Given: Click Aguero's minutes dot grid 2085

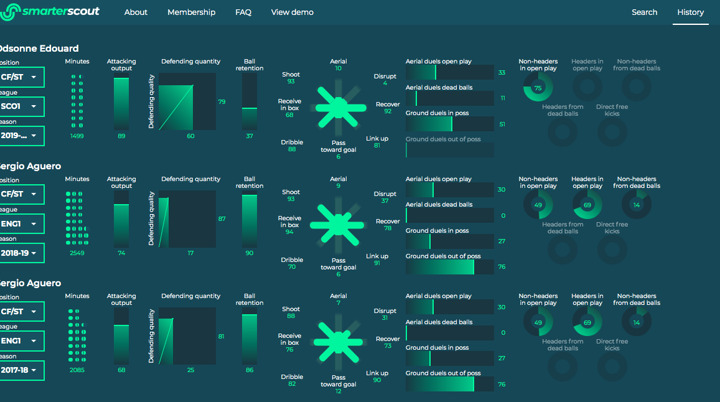Looking at the screenshot, I should [x=77, y=335].
